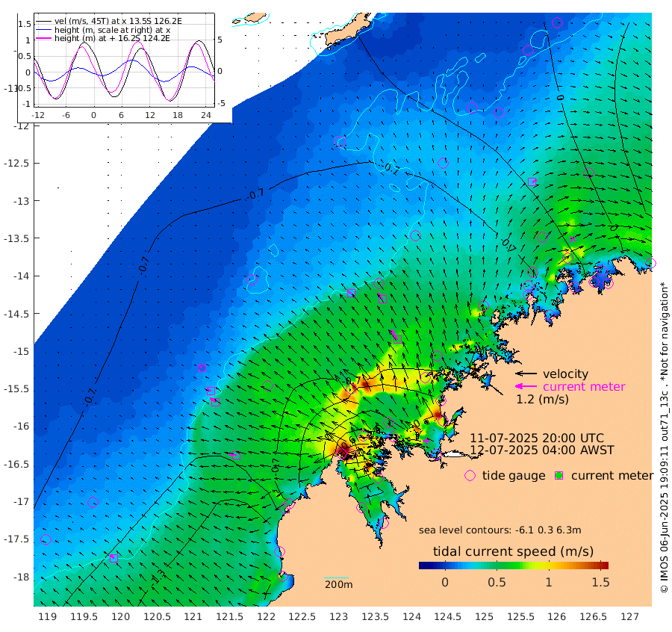Image resolution: width=672 pixels, height=632 pixels.
Task: Click 'sea level contours: -6.1 0.3 6.3m' text
Action: tap(500, 530)
